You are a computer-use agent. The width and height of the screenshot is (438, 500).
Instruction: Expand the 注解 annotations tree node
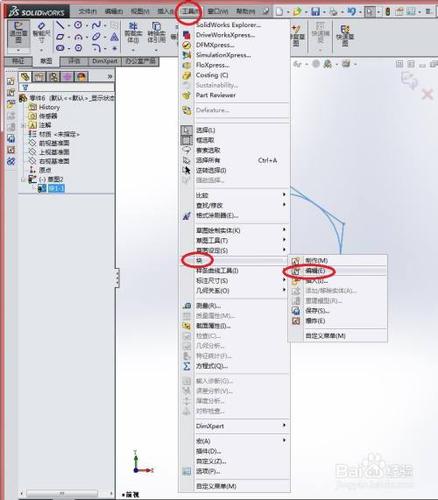point(23,125)
